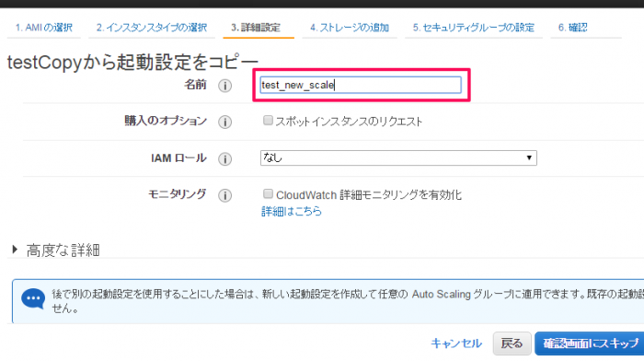The height and width of the screenshot is (361, 644).
Task: Click the 詳細はこちら link
Action: tap(292, 211)
